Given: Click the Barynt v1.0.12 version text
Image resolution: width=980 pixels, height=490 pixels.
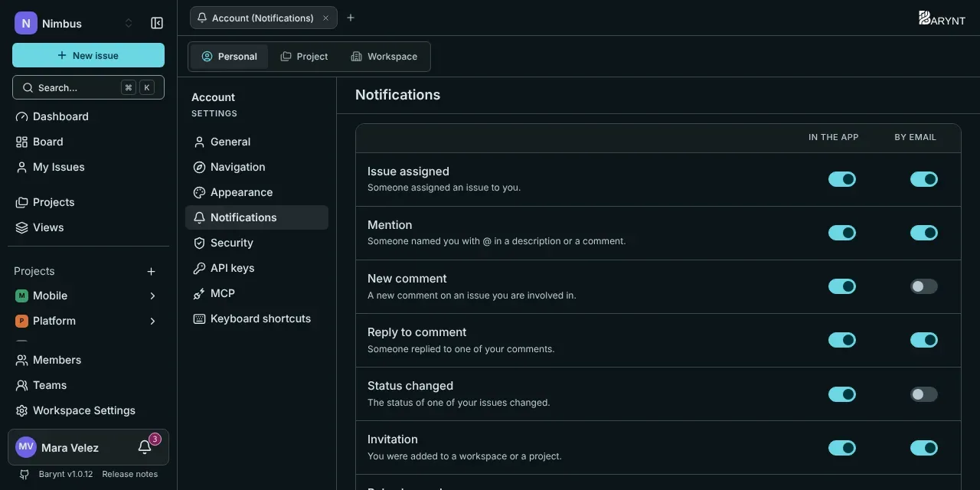Looking at the screenshot, I should coord(66,474).
